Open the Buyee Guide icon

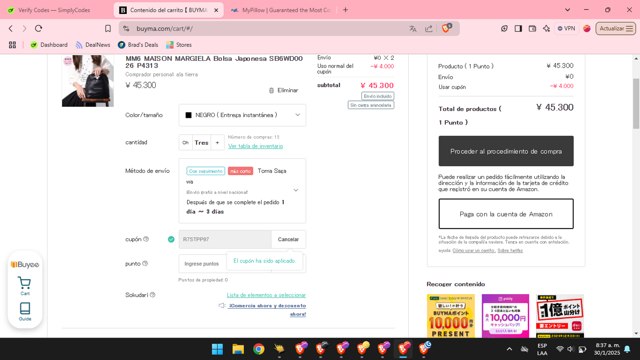tap(25, 311)
